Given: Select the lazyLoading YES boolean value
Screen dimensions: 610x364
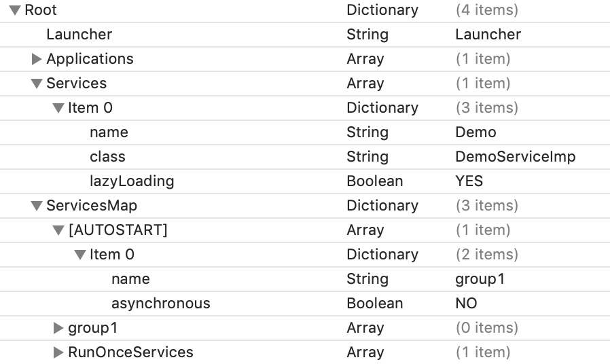Looking at the screenshot, I should tap(469, 181).
